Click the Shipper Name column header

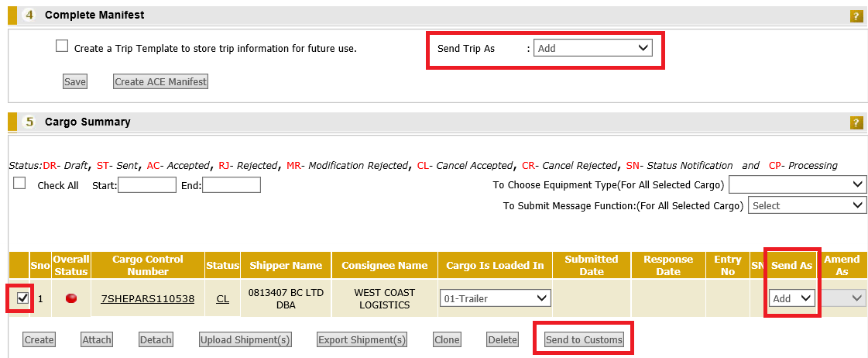click(286, 266)
